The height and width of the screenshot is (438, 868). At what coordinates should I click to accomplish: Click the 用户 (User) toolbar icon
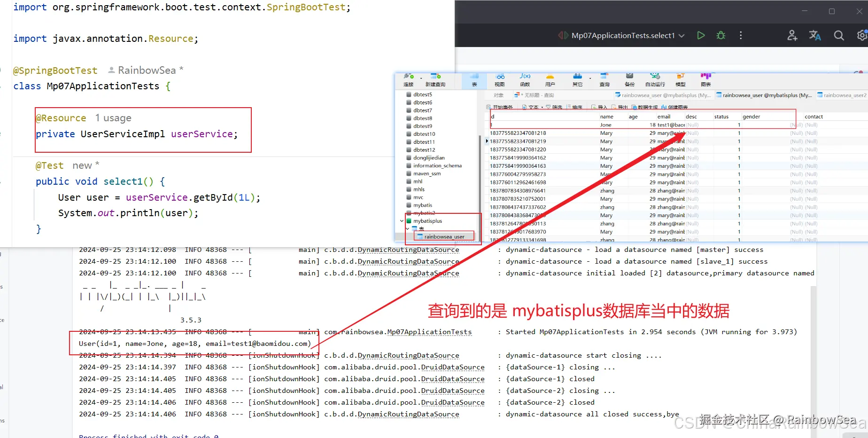pyautogui.click(x=550, y=80)
